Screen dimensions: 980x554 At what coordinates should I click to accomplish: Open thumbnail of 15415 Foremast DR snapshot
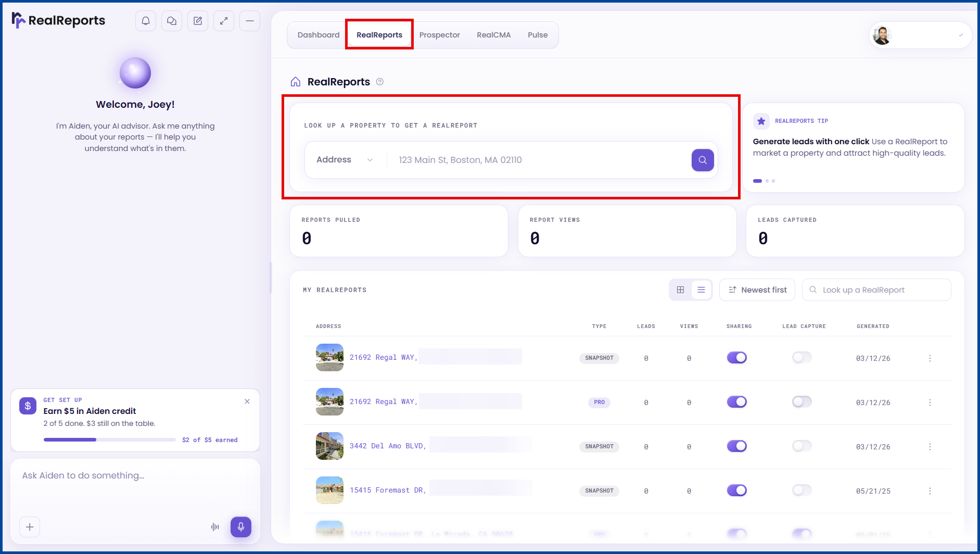[329, 490]
